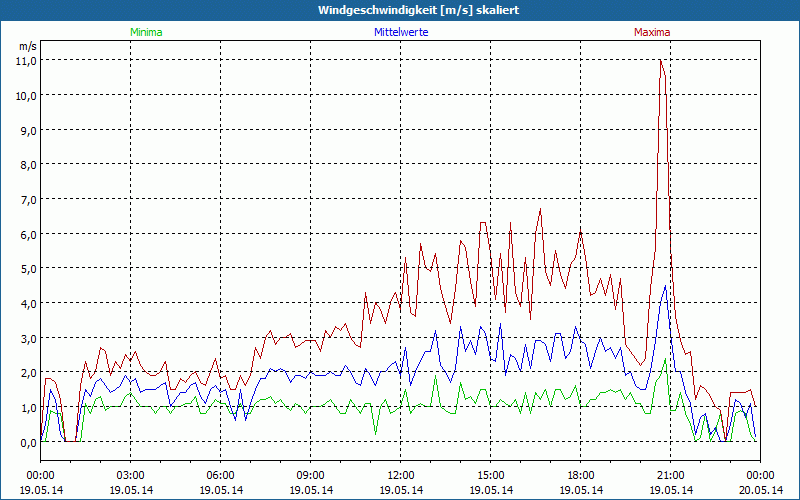800x500 pixels.
Task: Click the 9,0 y-axis value
Action: tap(29, 130)
